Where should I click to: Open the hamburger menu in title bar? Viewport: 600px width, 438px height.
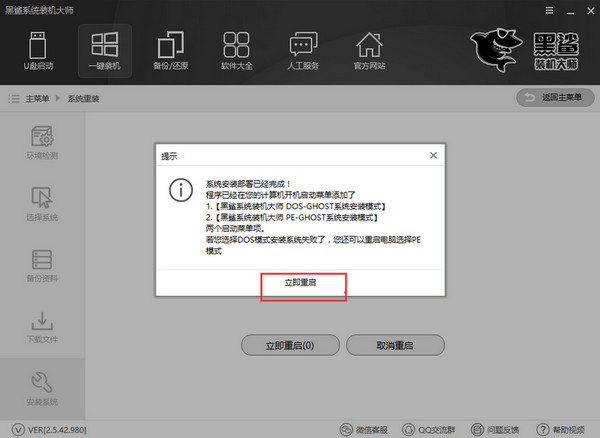tap(549, 11)
